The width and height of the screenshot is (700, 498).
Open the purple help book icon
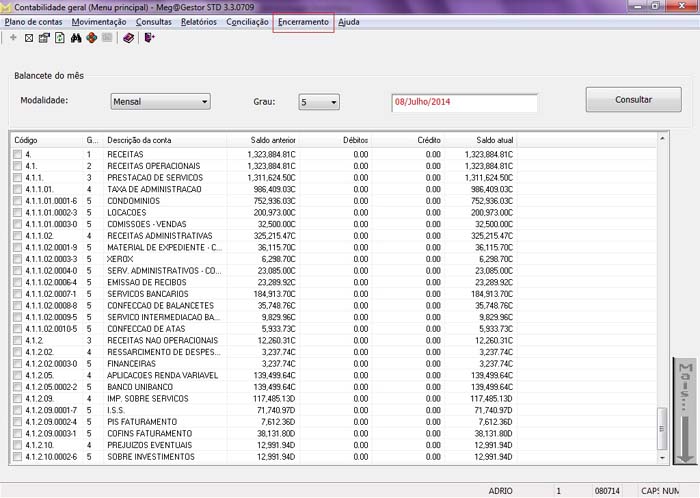pyautogui.click(x=128, y=38)
